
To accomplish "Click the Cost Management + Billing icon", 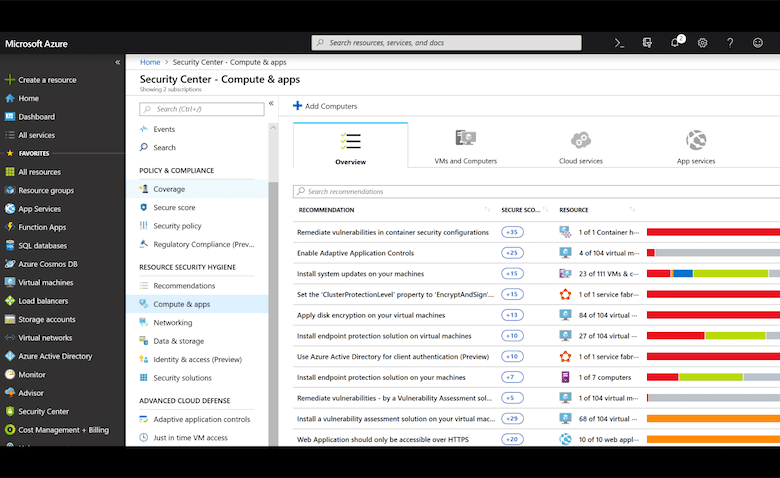I will 9,429.
